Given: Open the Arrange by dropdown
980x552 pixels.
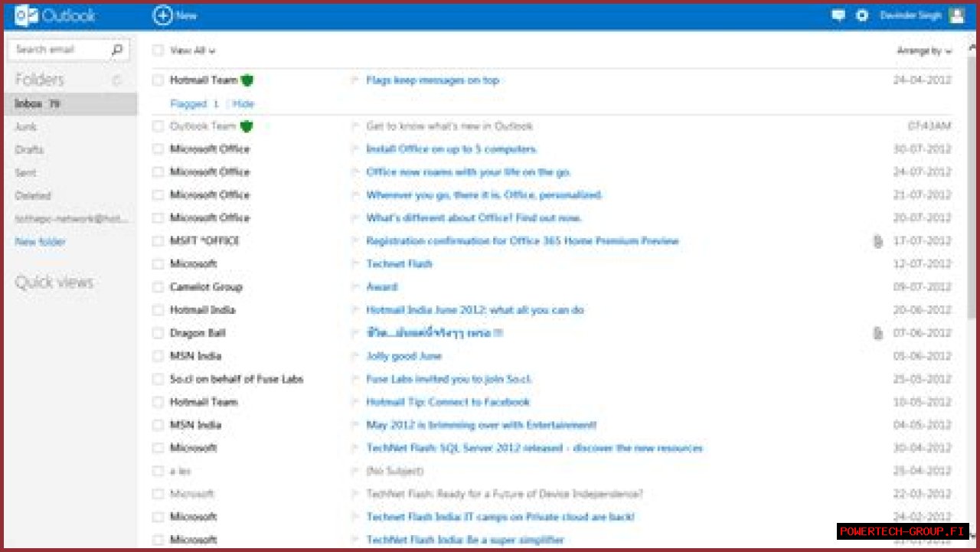Looking at the screenshot, I should (925, 51).
